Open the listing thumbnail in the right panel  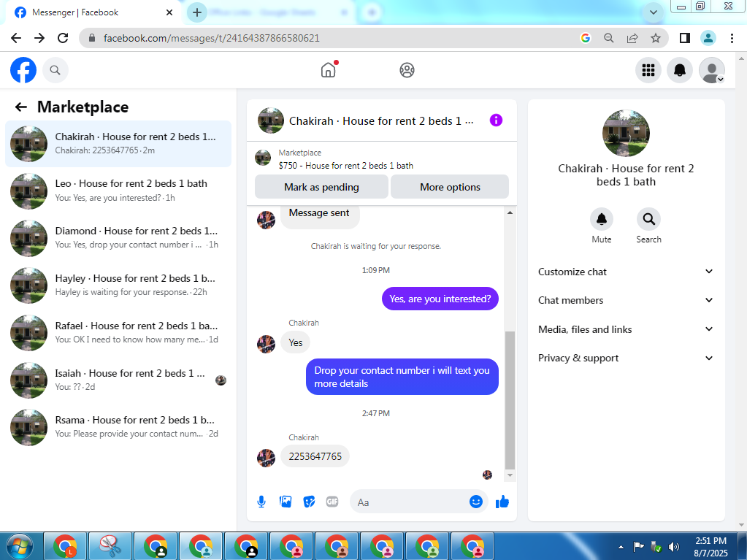(626, 133)
